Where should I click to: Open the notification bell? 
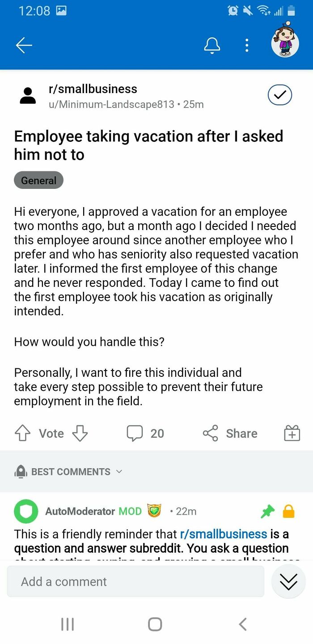[x=212, y=45]
